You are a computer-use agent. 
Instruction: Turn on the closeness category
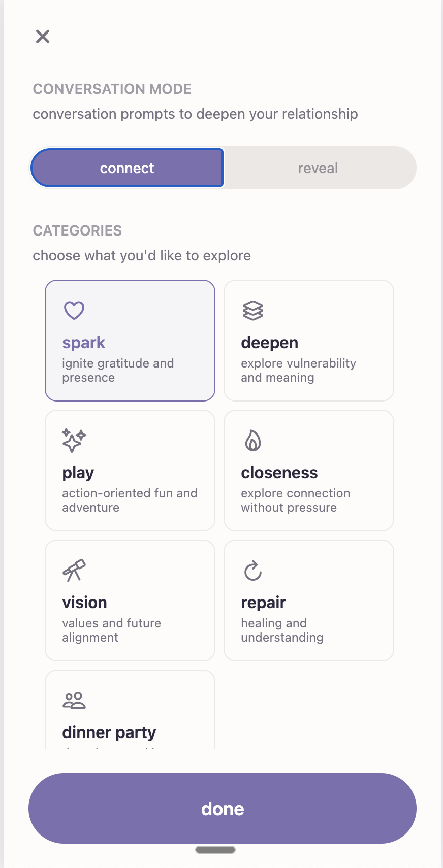pos(308,471)
